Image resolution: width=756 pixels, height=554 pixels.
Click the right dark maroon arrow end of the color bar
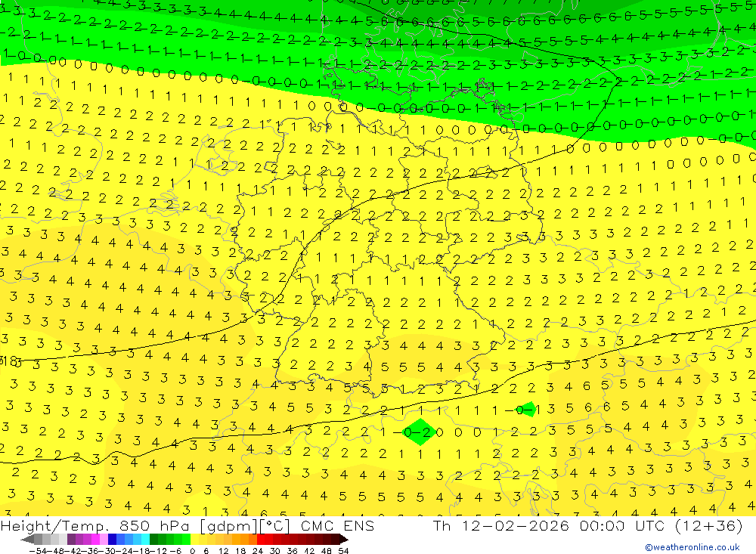[x=344, y=540]
